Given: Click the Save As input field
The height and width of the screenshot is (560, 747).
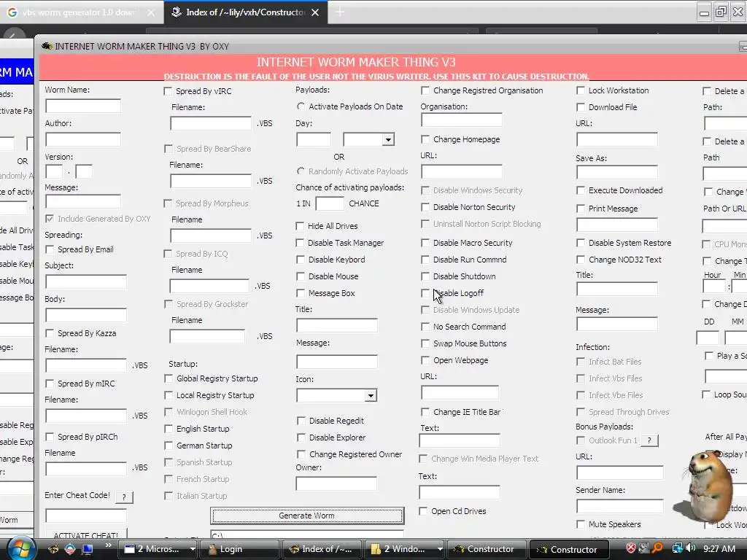Looking at the screenshot, I should tap(617, 172).
